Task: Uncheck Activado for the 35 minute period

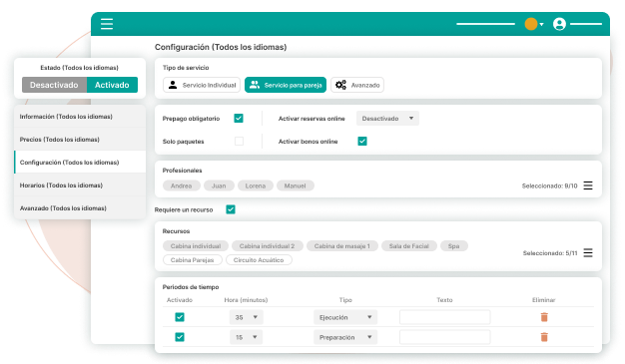Action: (180, 317)
